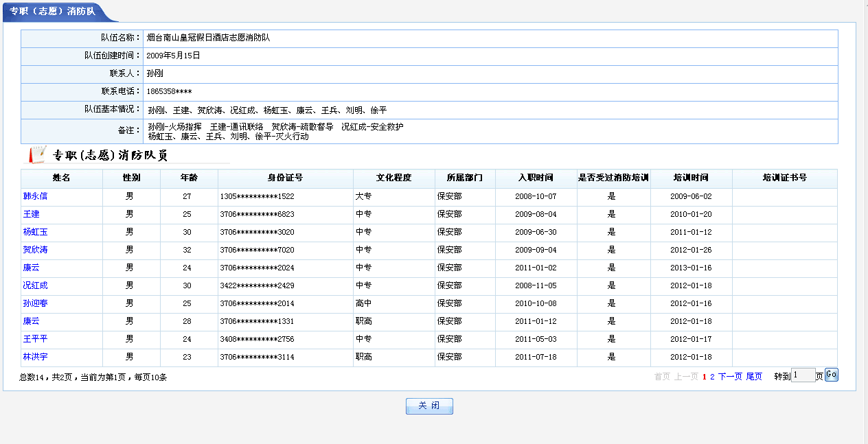The image size is (868, 444).
Task: Click entry date 2009-06-30
Action: click(x=536, y=232)
